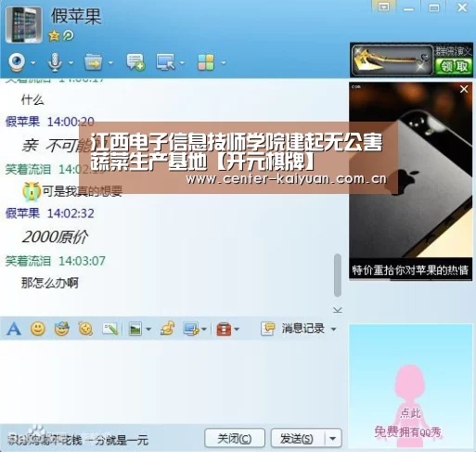
Task: Send a file using the folder icon
Action: (93, 62)
